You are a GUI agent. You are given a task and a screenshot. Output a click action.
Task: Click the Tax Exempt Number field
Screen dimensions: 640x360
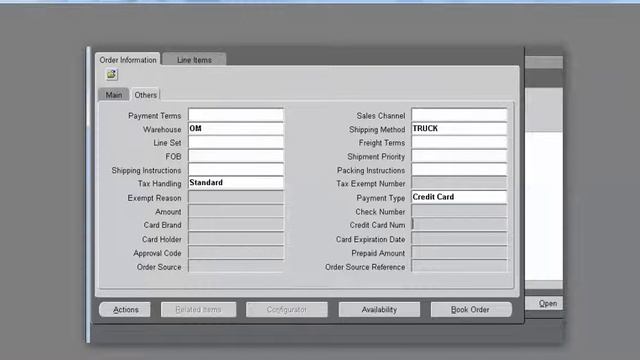pos(459,183)
